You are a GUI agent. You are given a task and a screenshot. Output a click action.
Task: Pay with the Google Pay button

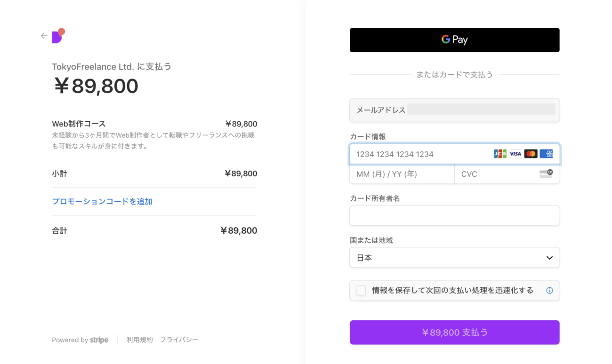click(454, 40)
